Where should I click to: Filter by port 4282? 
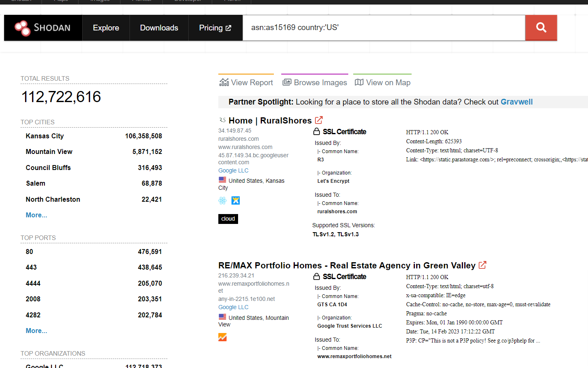point(33,315)
